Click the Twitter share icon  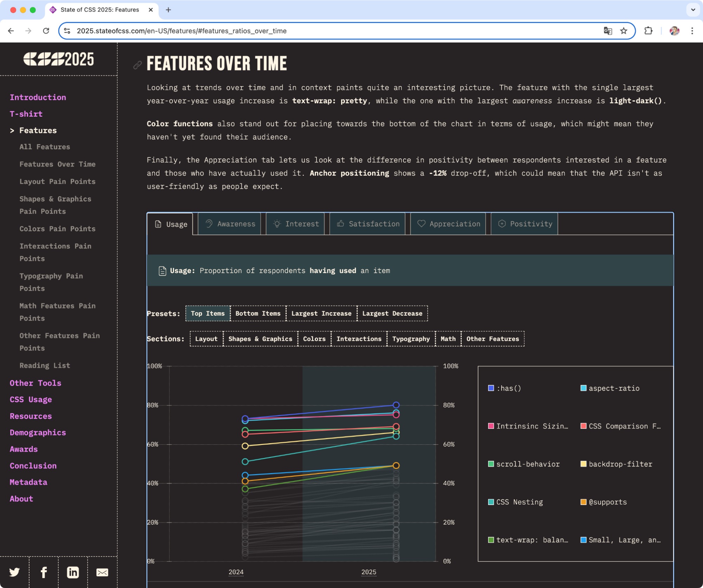(14, 572)
